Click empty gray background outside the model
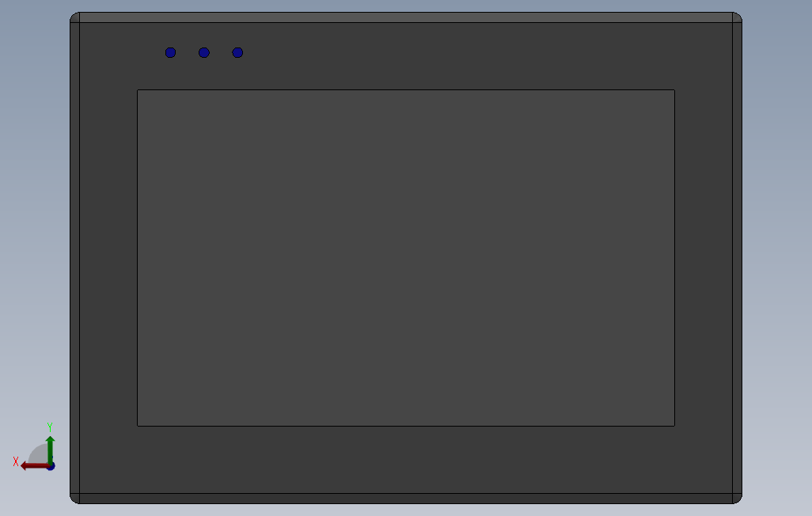812x516 pixels. (x=777, y=259)
